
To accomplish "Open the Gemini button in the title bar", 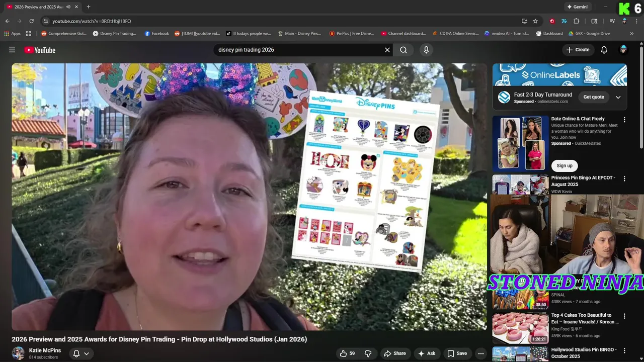I will coord(577,7).
